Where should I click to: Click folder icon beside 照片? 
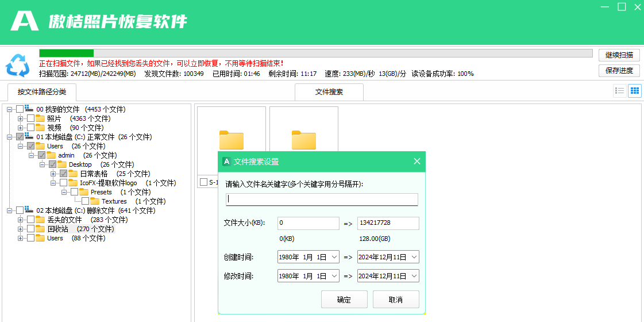(40, 118)
